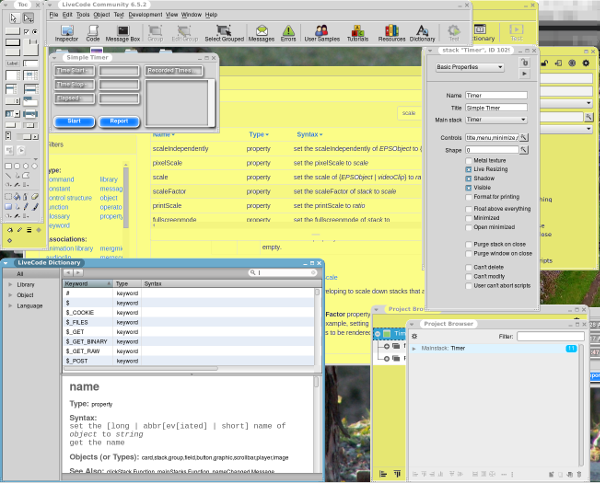600x483 pixels.
Task: Launch the Tutorials toolbar icon
Action: coord(357,33)
